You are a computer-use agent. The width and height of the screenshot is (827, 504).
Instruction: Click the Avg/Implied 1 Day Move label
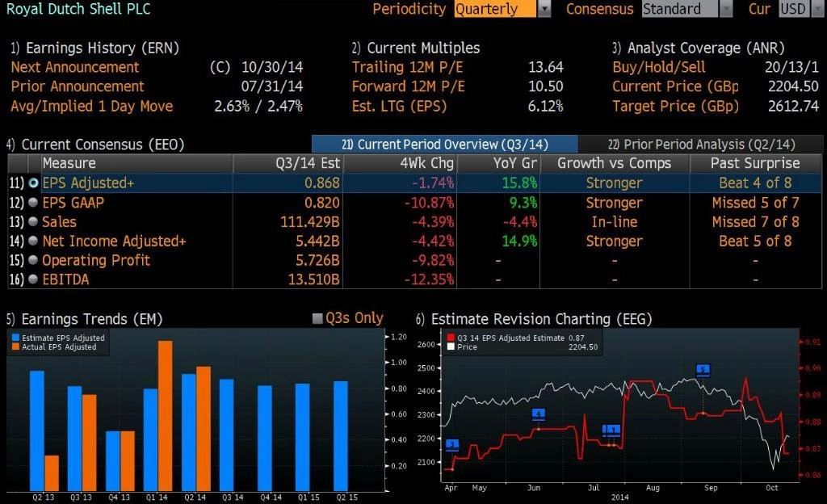(x=92, y=106)
